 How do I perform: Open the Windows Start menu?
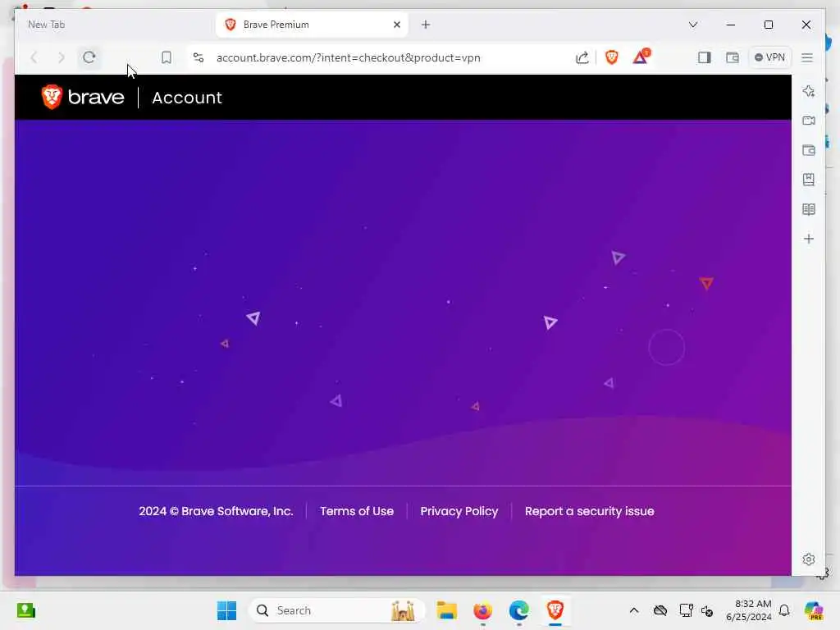click(226, 610)
